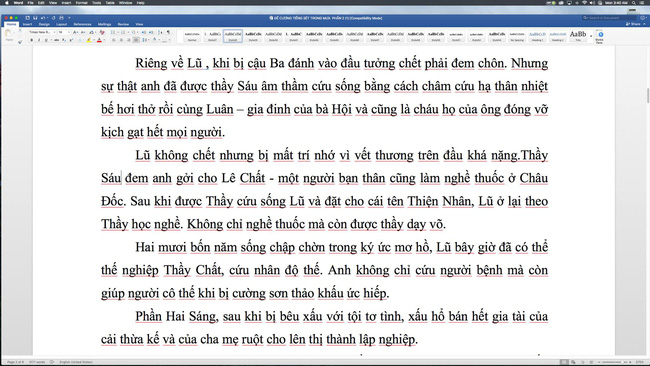
Task: Apply the No Spacing style
Action: [x=517, y=36]
